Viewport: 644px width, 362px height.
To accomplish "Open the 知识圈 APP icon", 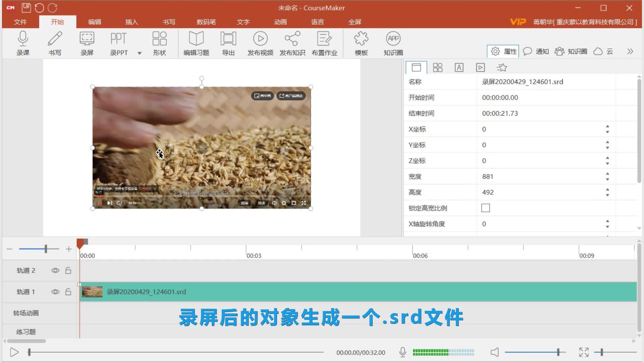I will [393, 43].
